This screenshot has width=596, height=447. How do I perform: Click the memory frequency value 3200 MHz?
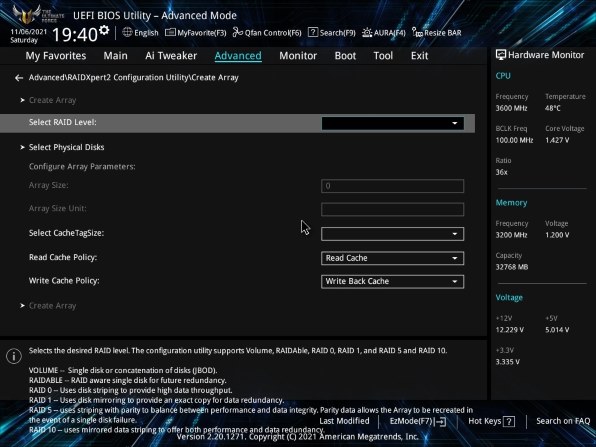pyautogui.click(x=511, y=235)
